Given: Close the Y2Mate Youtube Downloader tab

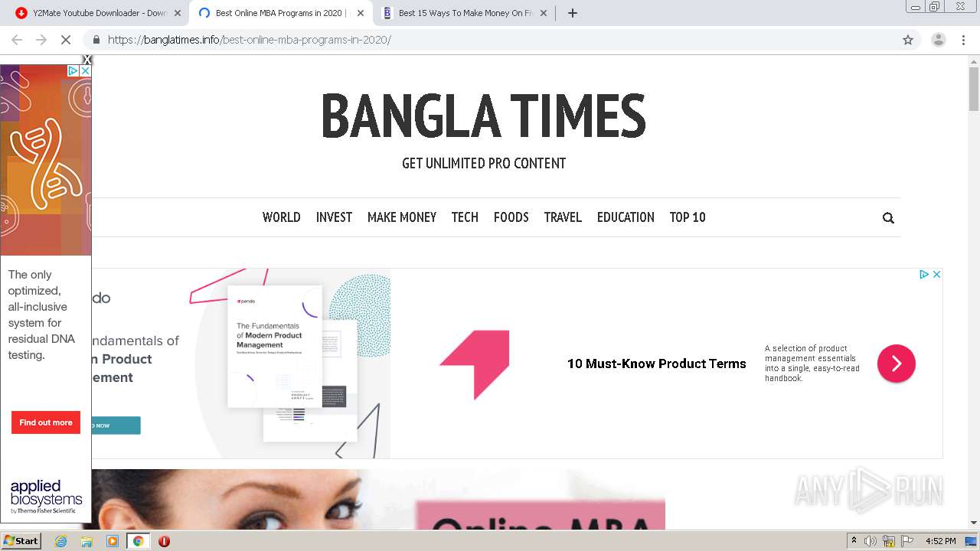Looking at the screenshot, I should [x=178, y=13].
